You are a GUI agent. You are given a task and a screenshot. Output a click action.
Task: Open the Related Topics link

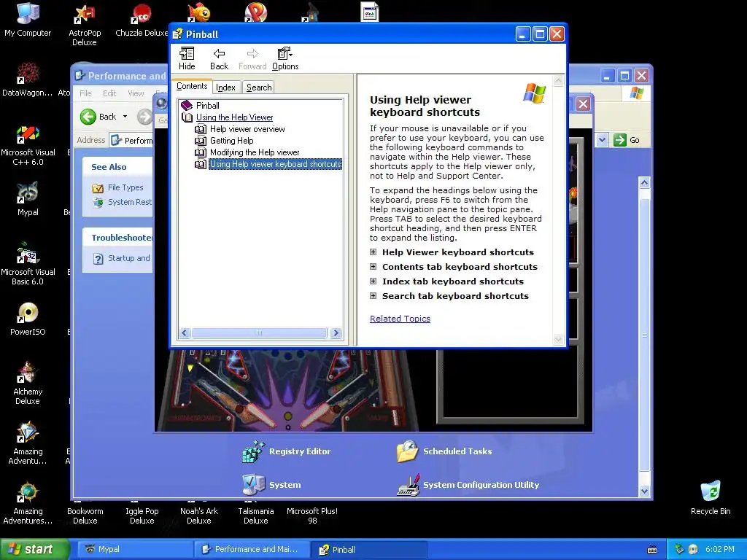(400, 319)
